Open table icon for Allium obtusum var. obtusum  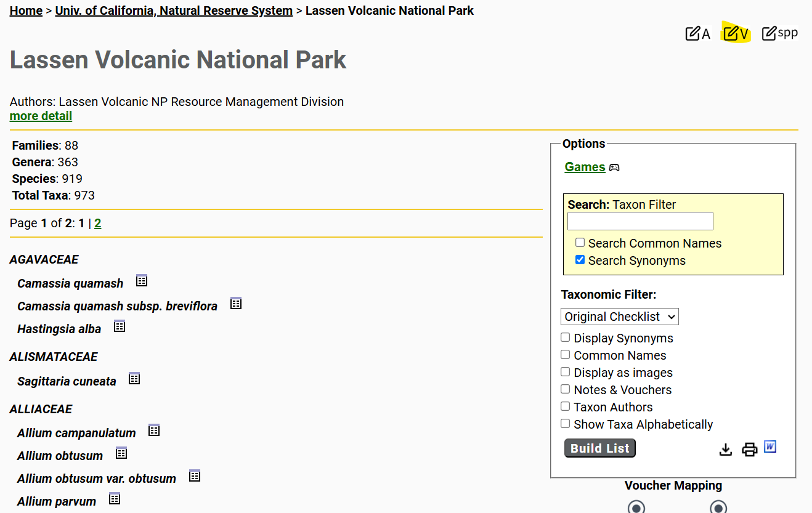pyautogui.click(x=195, y=476)
